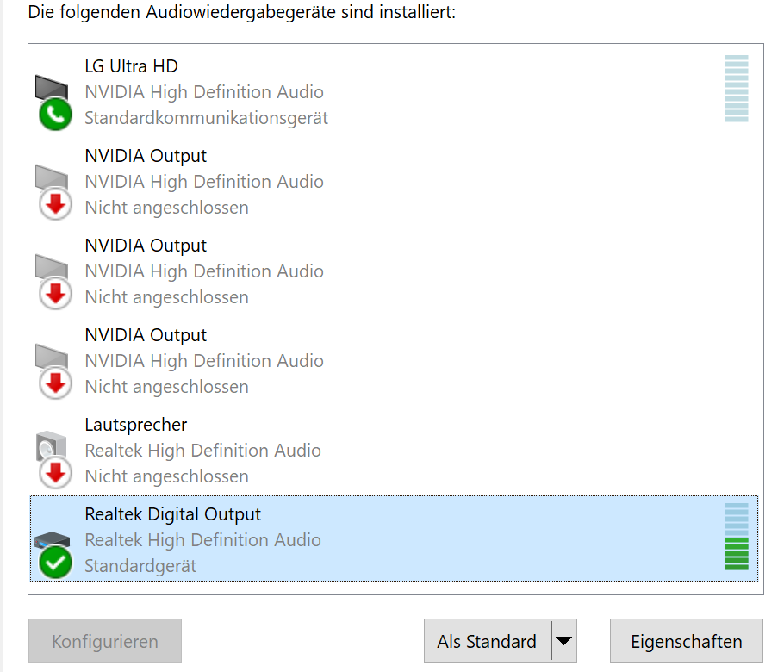This screenshot has height=672, width=784.
Task: Click the 'Standardgerät' status text
Action: click(140, 566)
